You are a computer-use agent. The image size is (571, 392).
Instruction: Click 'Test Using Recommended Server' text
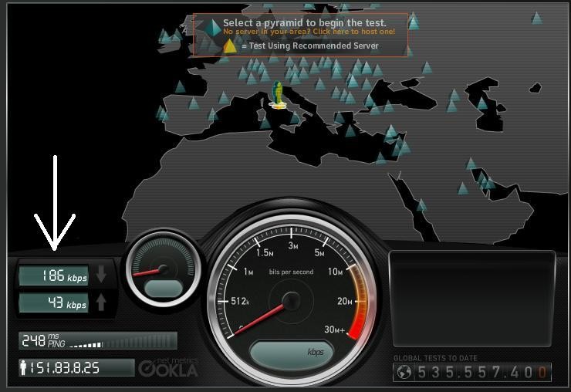[313, 46]
